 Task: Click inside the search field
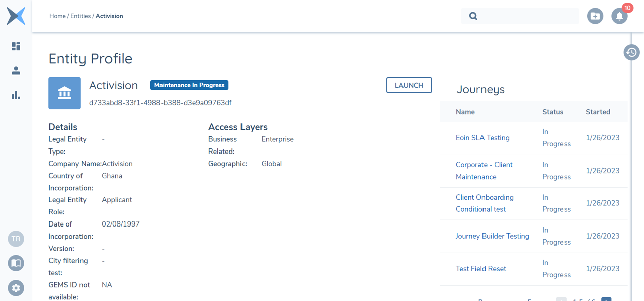point(526,16)
